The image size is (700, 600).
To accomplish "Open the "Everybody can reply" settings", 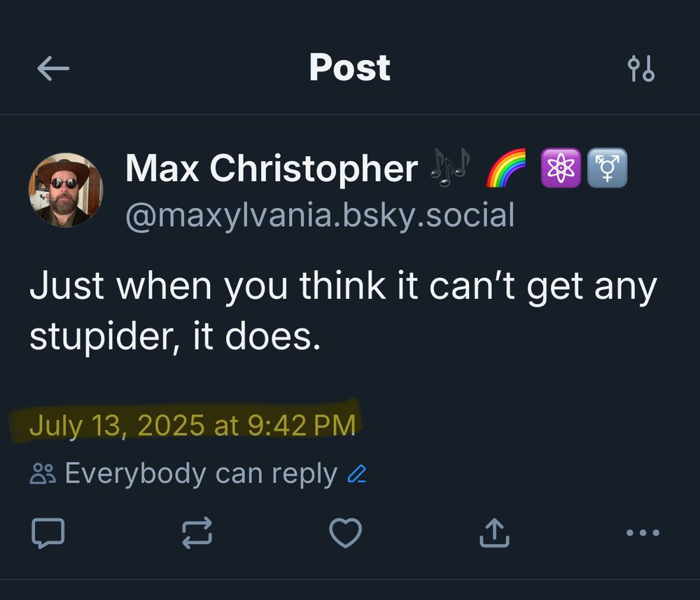I will (200, 475).
